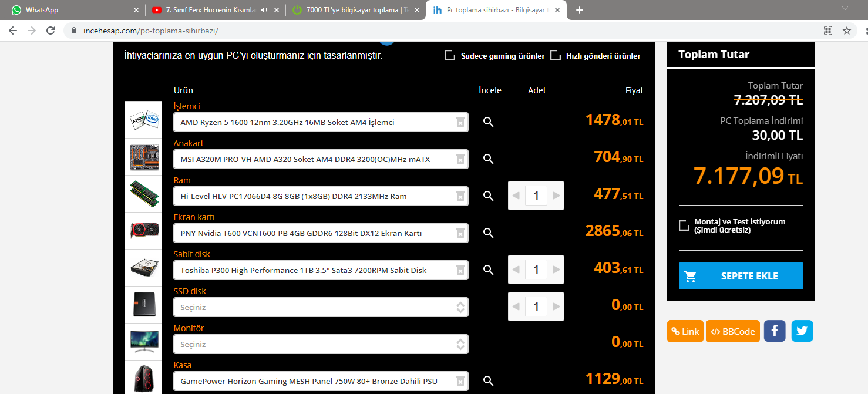Screen dimensions: 868x394
Task: Click the SSD disk thumbnail
Action: (143, 305)
